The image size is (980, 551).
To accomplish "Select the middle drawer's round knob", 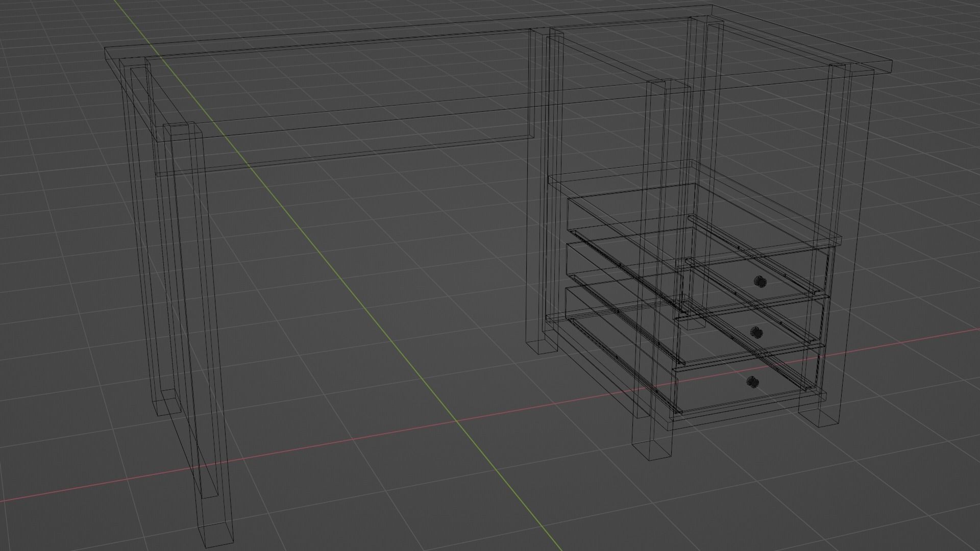I will click(x=756, y=333).
